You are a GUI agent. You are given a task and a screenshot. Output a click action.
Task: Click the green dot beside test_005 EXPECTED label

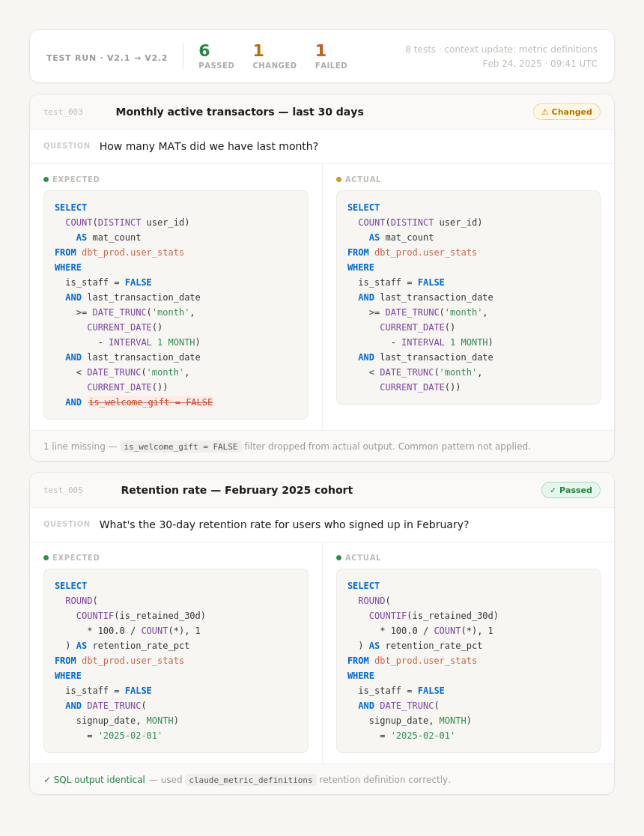tap(46, 558)
